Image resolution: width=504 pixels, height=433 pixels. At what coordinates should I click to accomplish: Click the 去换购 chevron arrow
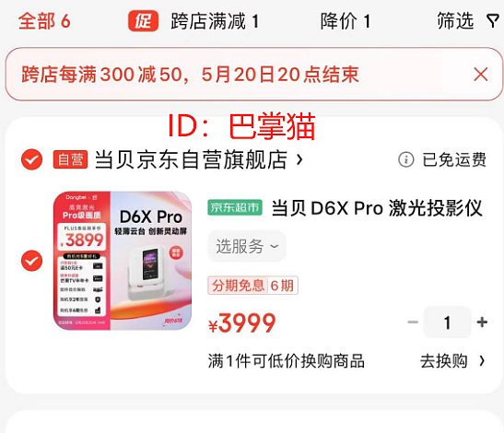482,361
